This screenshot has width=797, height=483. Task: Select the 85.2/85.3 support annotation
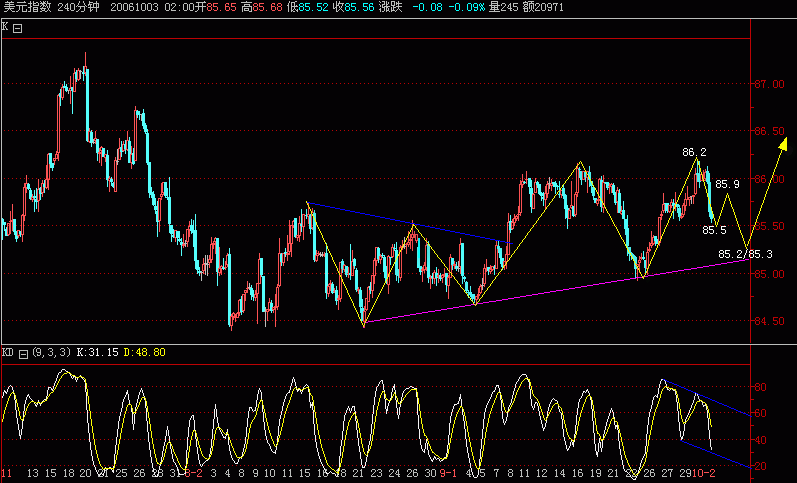pos(745,254)
